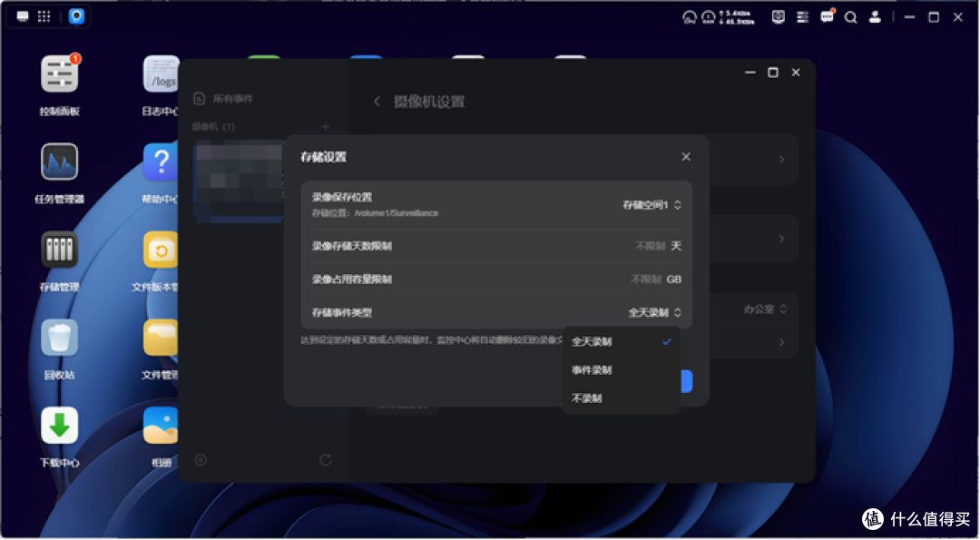Expand second settings row chevron
980x540 pixels.
781,239
